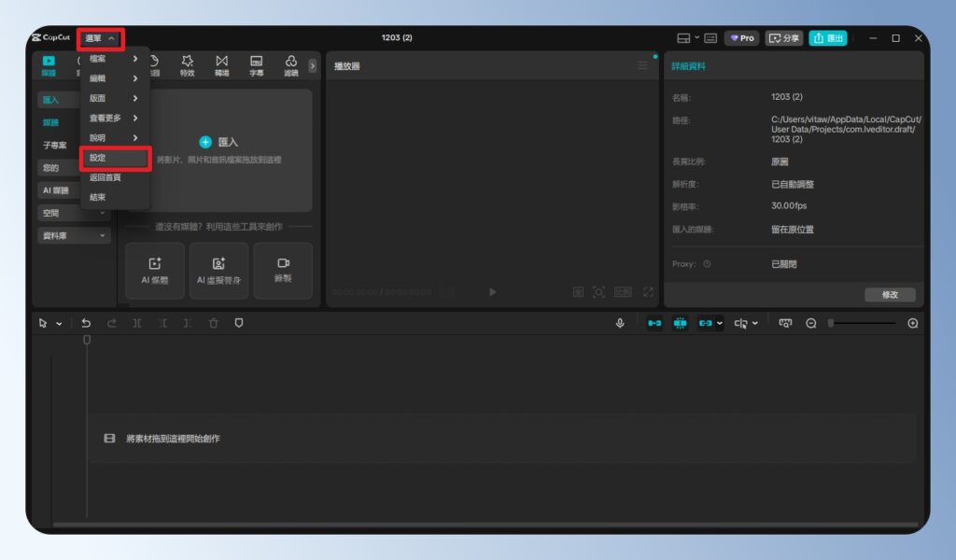Image resolution: width=956 pixels, height=560 pixels.
Task: Click the keyboard shortcuts icon in title bar
Action: click(710, 38)
